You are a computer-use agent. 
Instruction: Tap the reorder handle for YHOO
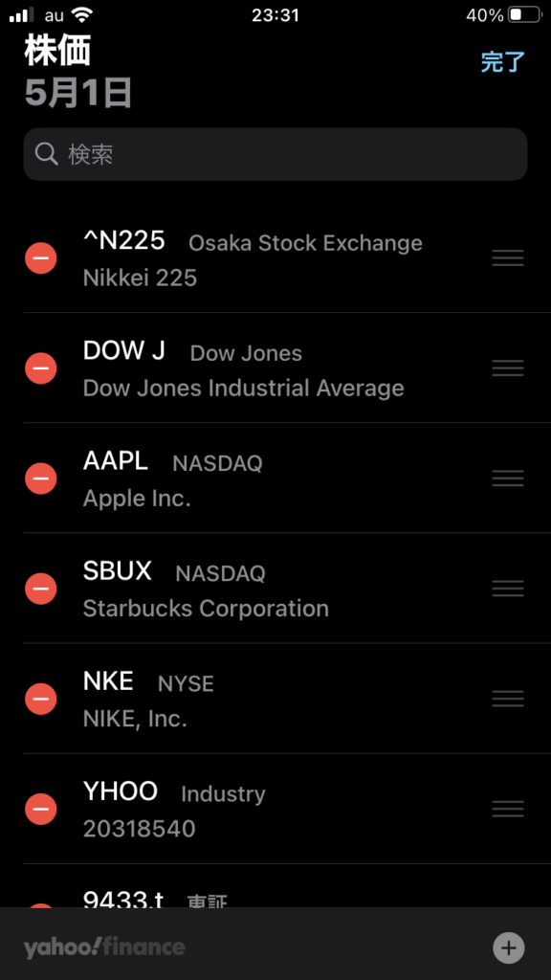click(x=508, y=810)
